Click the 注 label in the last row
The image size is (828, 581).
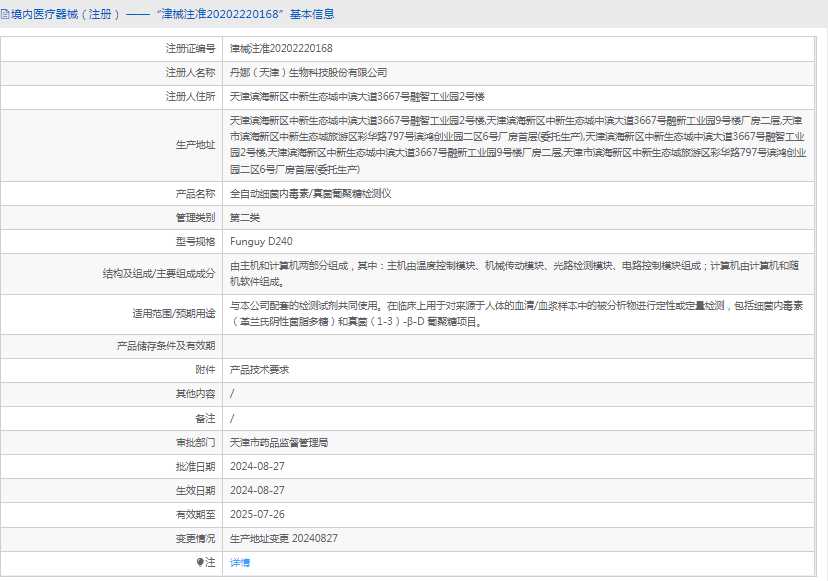(x=210, y=563)
